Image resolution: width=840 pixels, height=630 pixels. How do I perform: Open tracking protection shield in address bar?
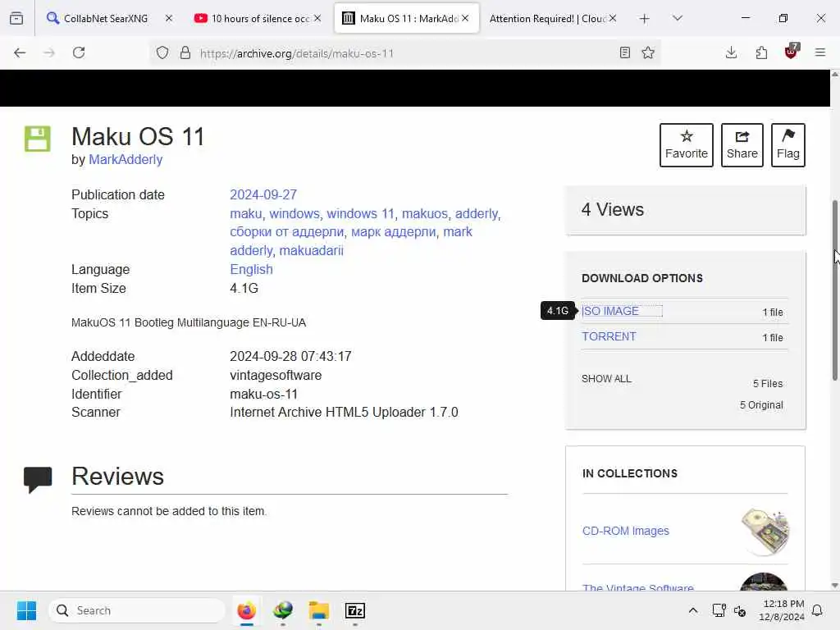point(162,52)
